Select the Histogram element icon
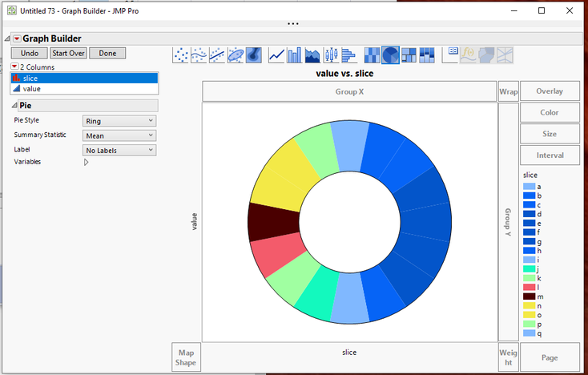 tap(349, 55)
